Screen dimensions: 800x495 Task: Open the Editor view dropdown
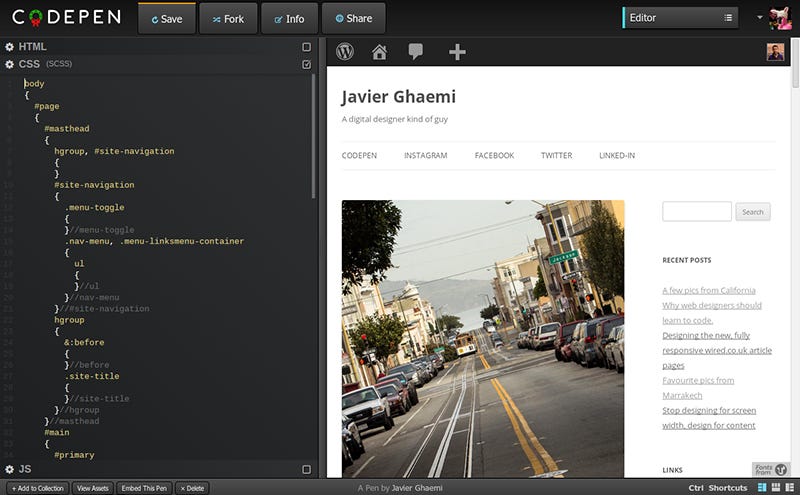pyautogui.click(x=680, y=17)
